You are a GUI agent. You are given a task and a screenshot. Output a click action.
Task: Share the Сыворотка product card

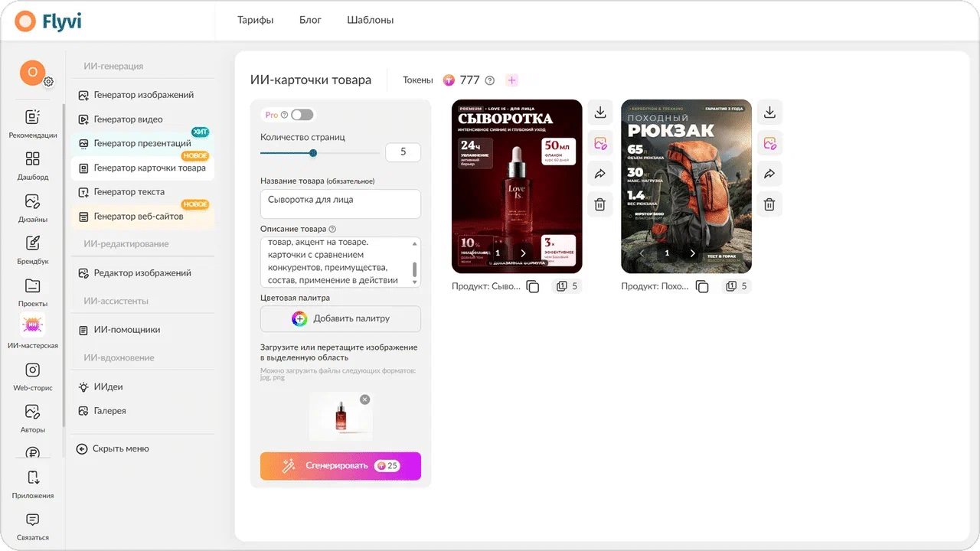(600, 174)
